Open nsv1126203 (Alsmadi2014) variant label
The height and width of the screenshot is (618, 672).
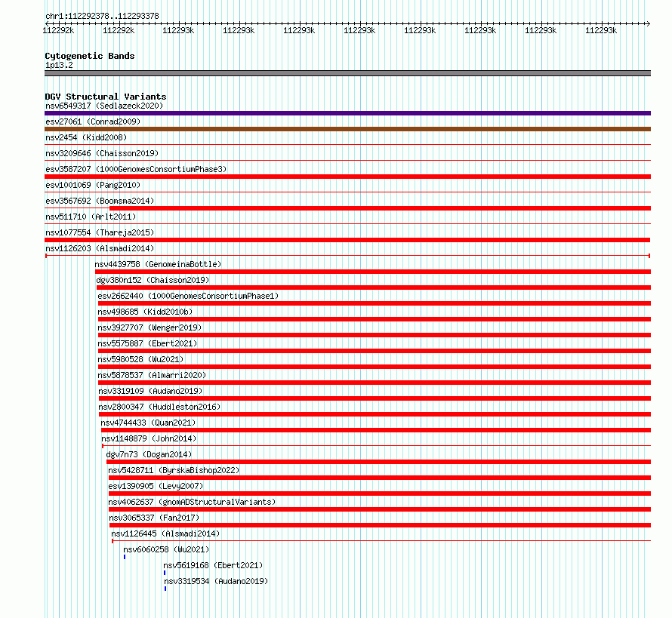tap(100, 248)
